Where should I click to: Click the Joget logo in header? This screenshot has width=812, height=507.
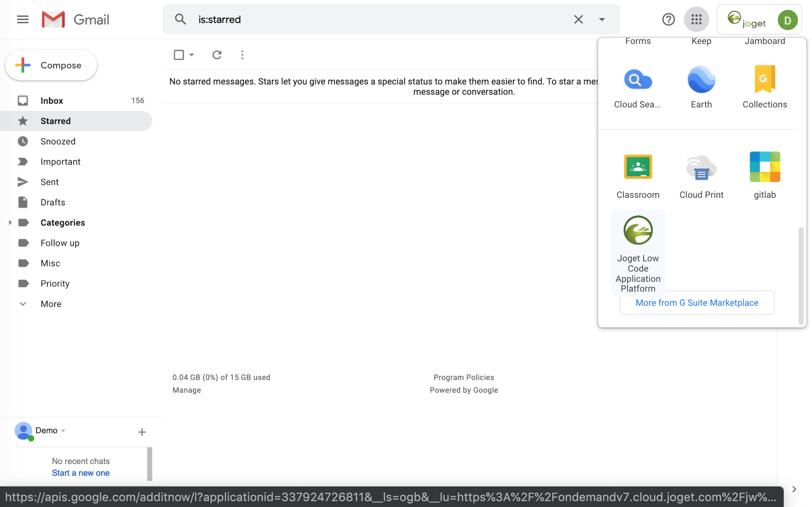747,20
